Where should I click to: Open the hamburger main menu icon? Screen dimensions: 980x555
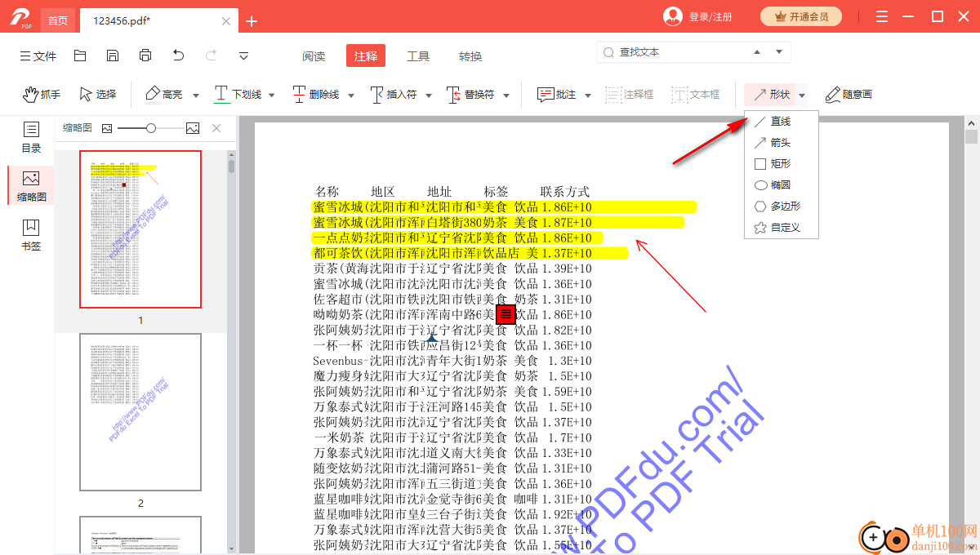tap(882, 16)
